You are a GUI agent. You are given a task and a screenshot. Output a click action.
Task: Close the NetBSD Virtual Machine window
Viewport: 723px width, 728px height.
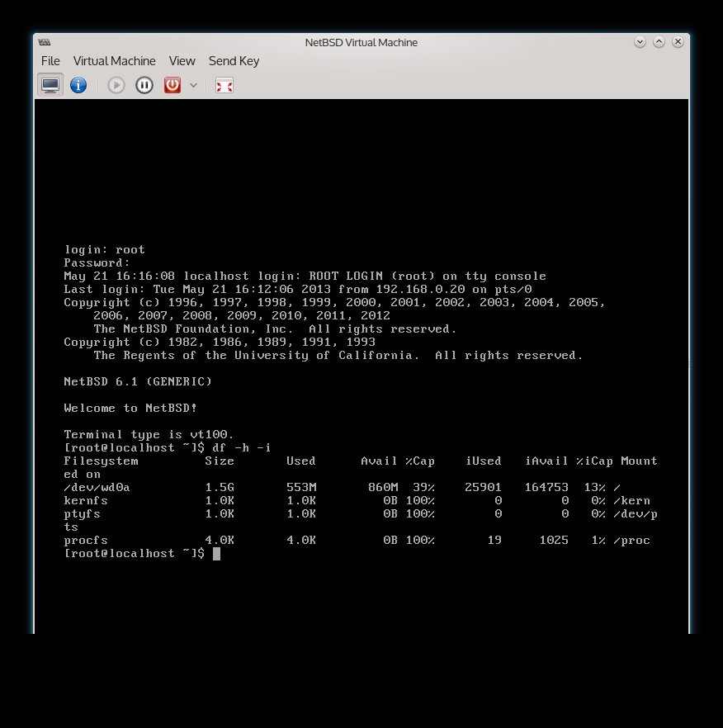click(678, 42)
